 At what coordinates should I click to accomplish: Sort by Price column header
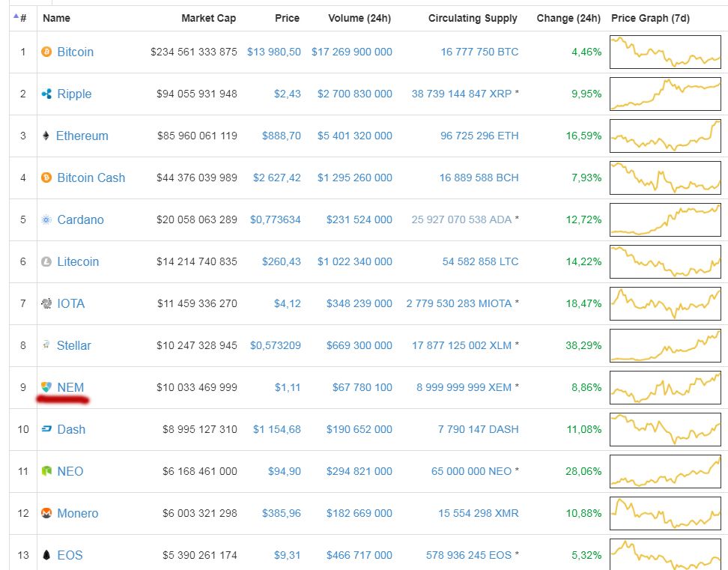tap(287, 18)
